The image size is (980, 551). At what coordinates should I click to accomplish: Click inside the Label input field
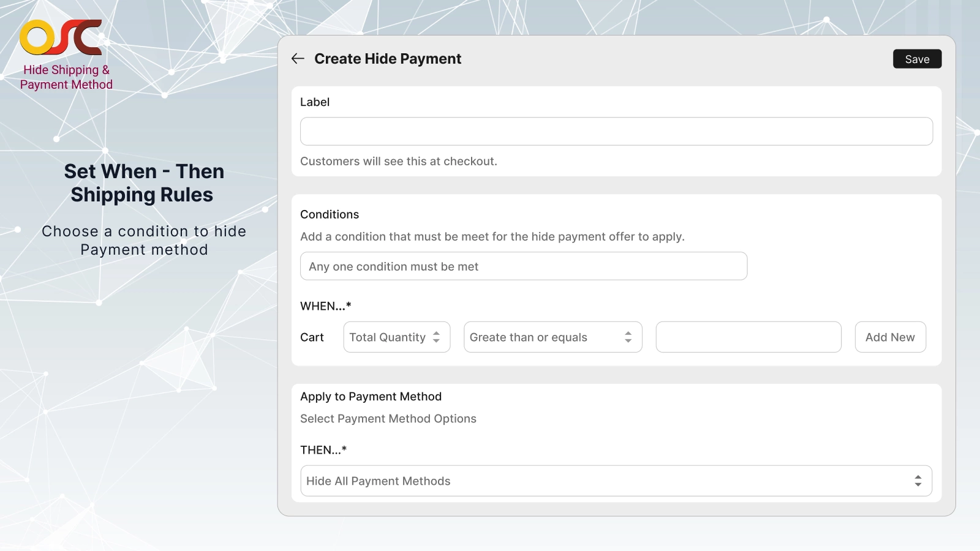tap(615, 130)
